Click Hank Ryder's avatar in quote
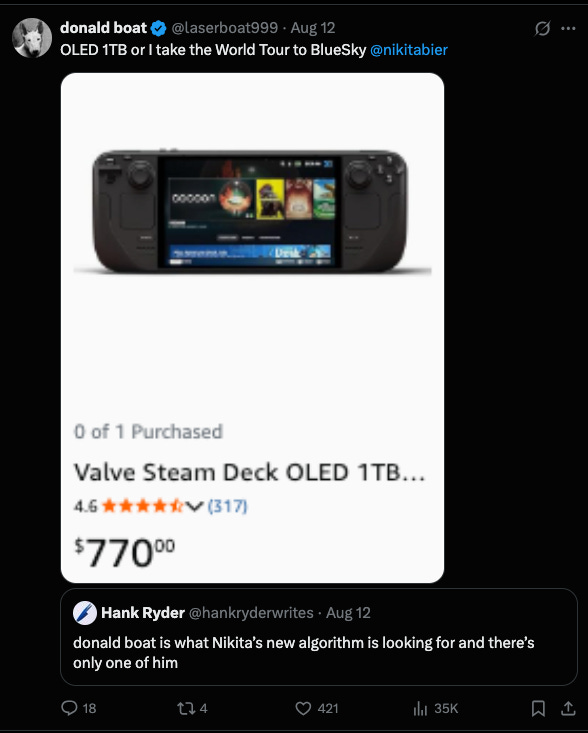The height and width of the screenshot is (733, 588). 85,613
